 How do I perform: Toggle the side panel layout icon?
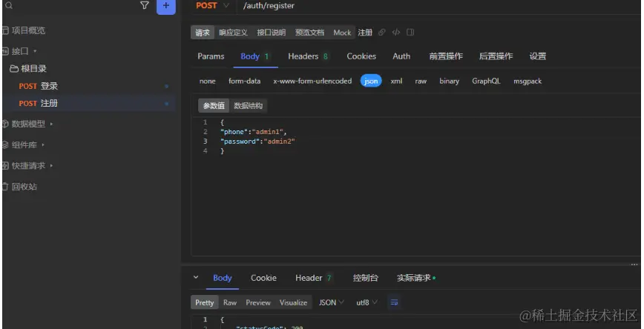tap(410, 32)
